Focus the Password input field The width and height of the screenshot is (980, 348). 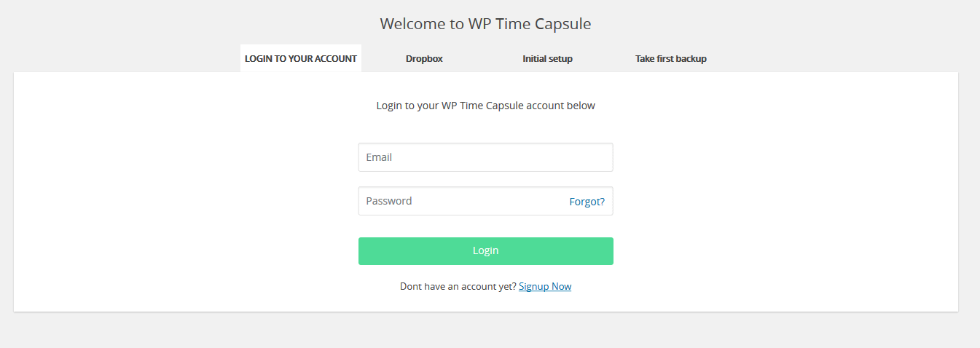click(x=459, y=201)
